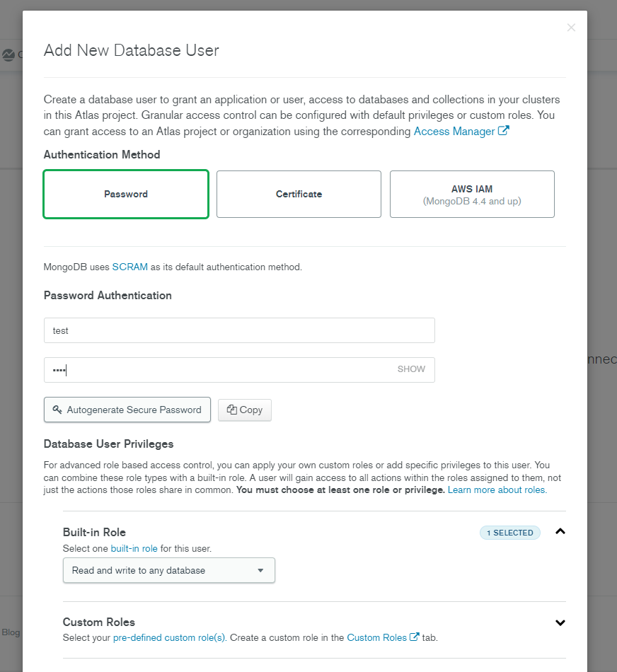Click the Custom Roles external-link icon
The width and height of the screenshot is (617, 672).
(x=414, y=637)
